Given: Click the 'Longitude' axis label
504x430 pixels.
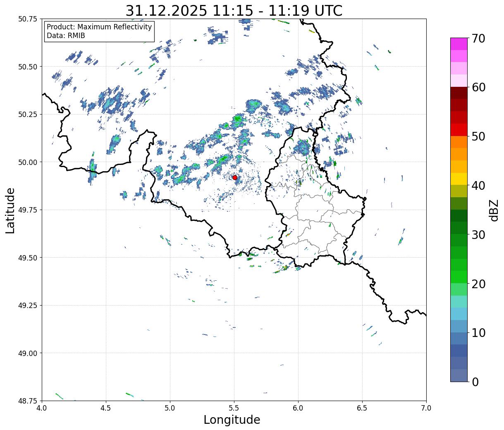Looking at the screenshot, I should 232,420.
